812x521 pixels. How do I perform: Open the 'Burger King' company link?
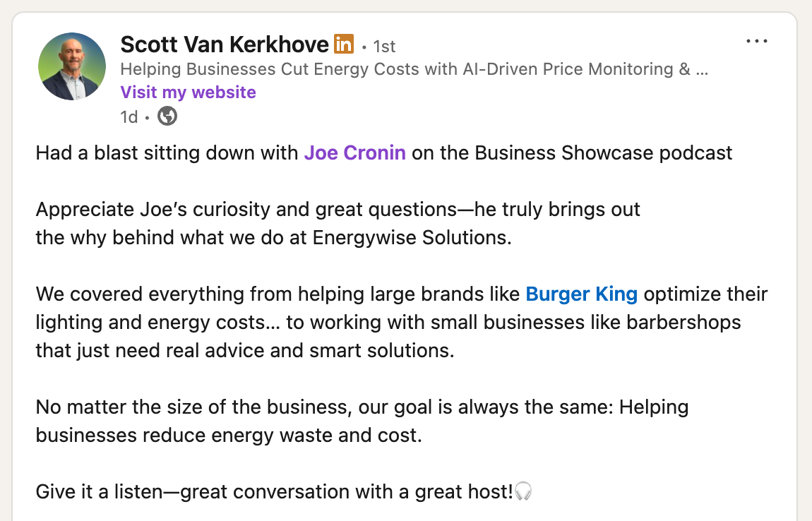click(581, 294)
